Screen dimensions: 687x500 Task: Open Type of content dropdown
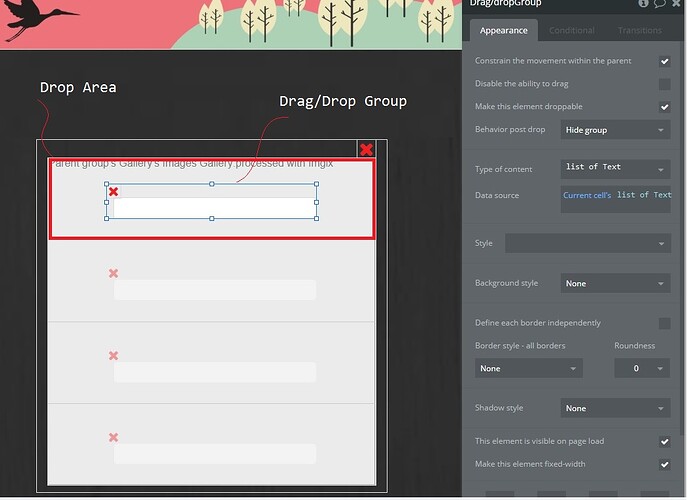click(x=615, y=169)
